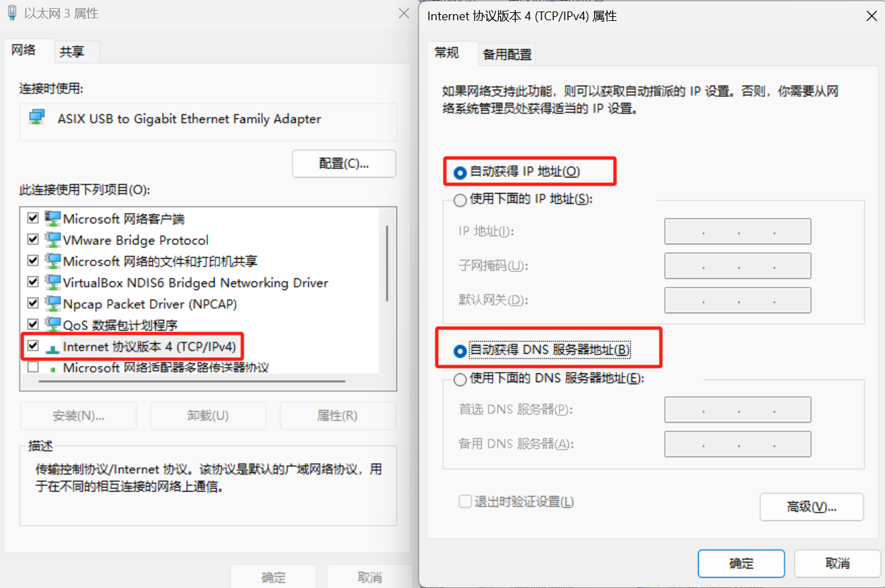Viewport: 885px width, 588px height.
Task: Click the 配置(C)... button
Action: point(344,164)
